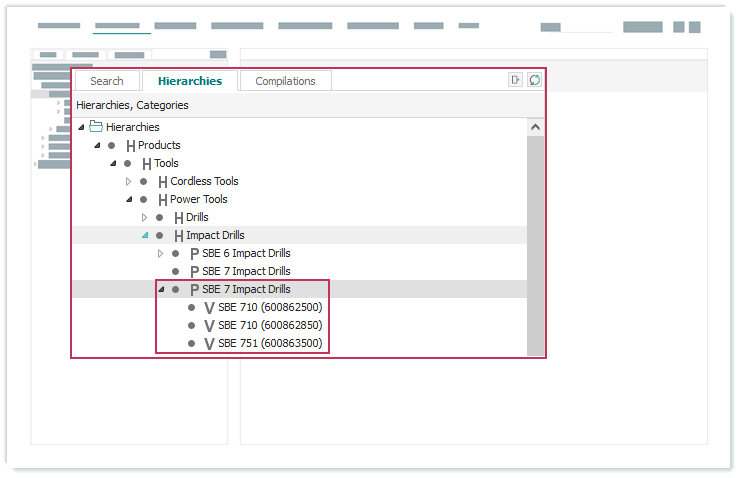Click the P icon of SBE 6 Impact Drills
Image resolution: width=740 pixels, height=478 pixels.
tap(194, 254)
